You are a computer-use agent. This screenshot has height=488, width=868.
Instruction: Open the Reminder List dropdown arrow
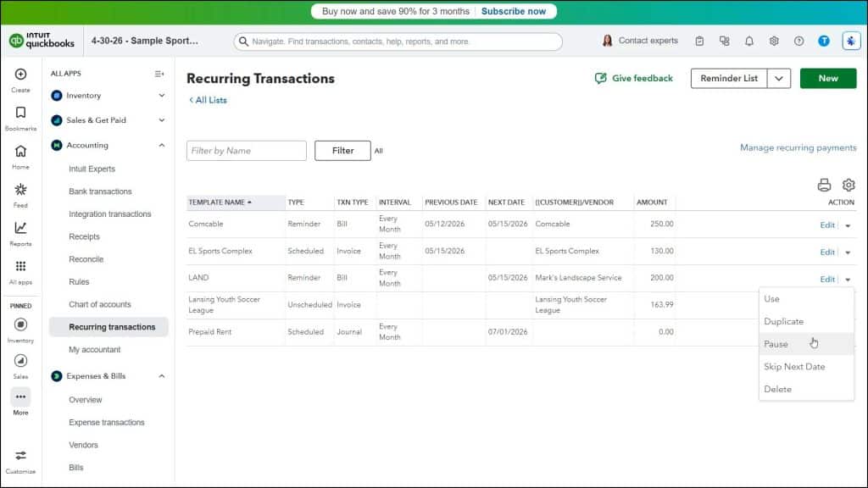(x=779, y=79)
